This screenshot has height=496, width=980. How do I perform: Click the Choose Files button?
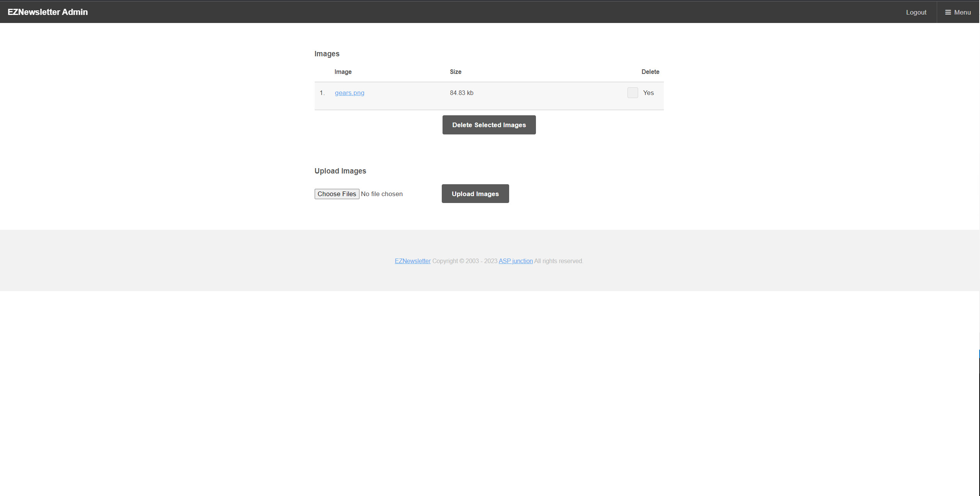pyautogui.click(x=336, y=194)
